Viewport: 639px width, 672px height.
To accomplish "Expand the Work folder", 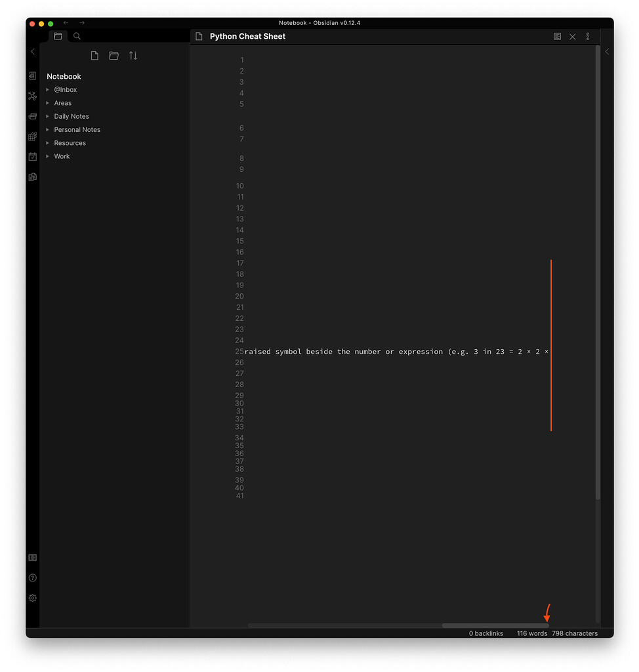I will (47, 156).
